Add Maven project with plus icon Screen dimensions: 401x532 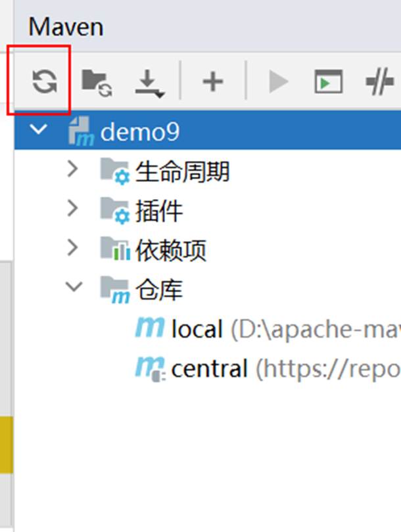[x=213, y=81]
